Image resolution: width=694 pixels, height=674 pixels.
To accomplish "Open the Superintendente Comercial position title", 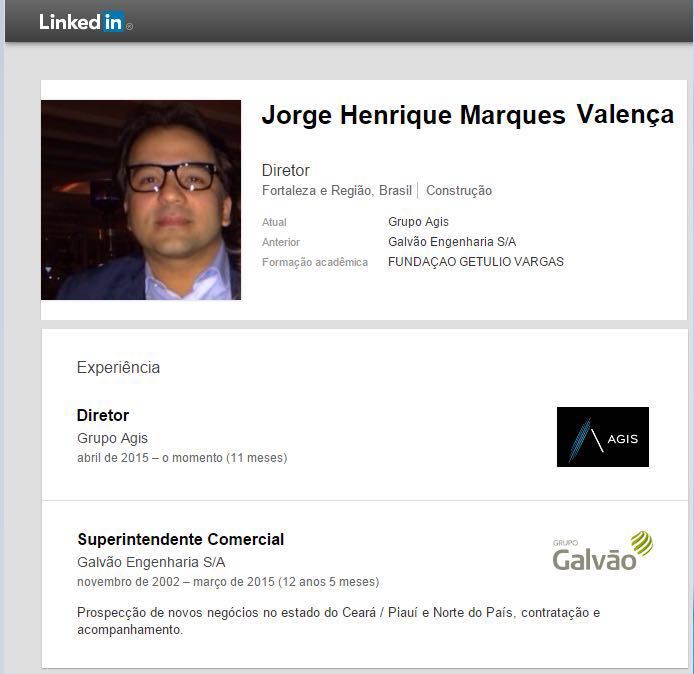I will [x=181, y=539].
